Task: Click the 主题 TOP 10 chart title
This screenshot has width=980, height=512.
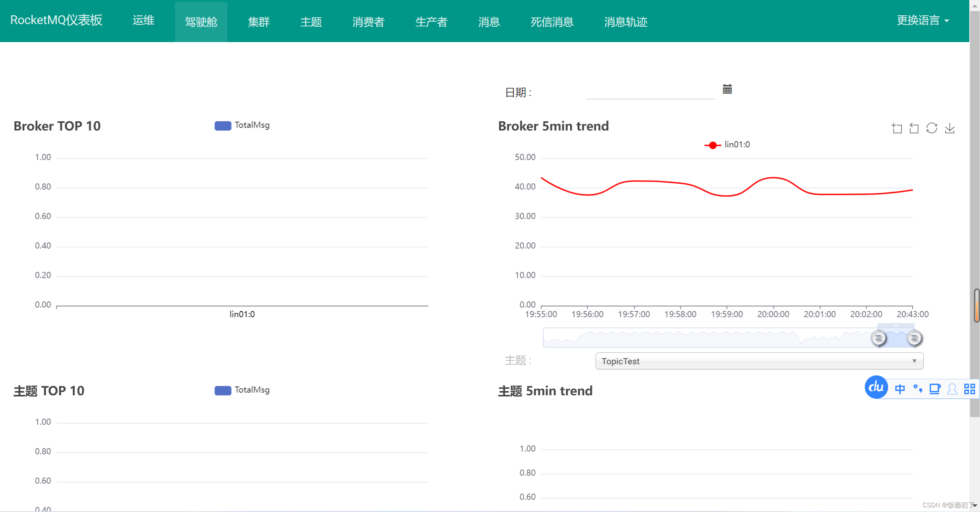Action: tap(49, 391)
